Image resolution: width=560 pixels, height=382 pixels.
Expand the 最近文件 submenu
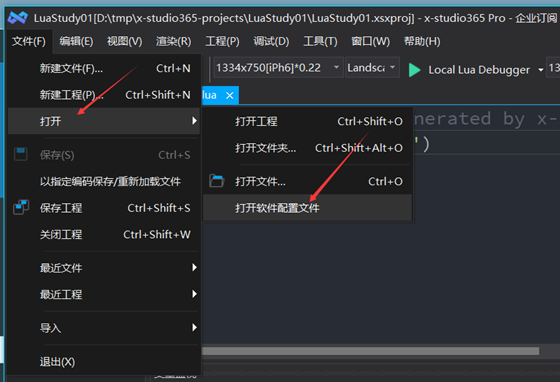tap(104, 267)
